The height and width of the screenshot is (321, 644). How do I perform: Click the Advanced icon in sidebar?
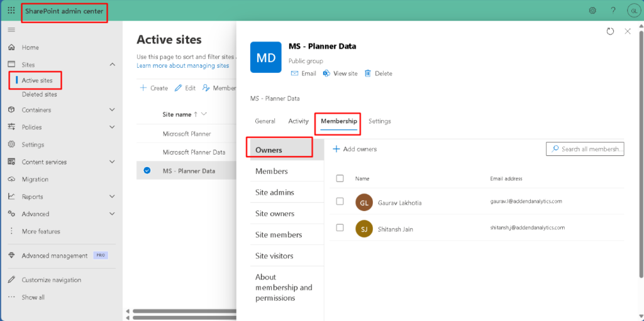coord(12,214)
